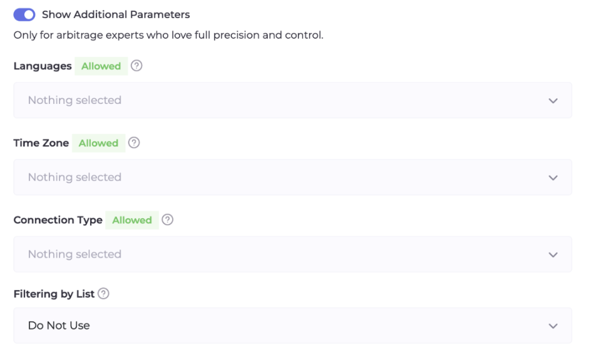590x364 pixels.
Task: Show help for Filtering by List
Action: 103,293
